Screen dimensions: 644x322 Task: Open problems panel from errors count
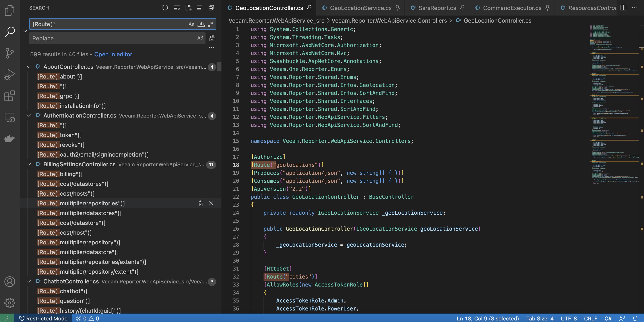(x=87, y=318)
